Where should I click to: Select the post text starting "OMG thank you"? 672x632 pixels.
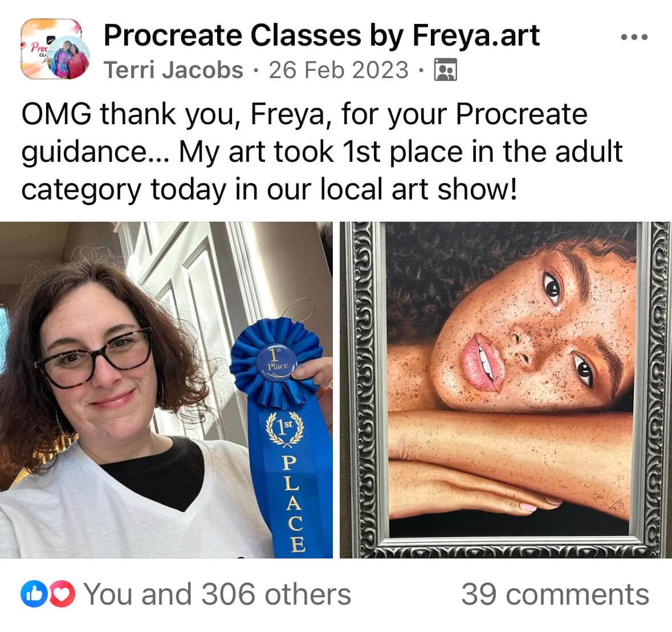(x=321, y=151)
